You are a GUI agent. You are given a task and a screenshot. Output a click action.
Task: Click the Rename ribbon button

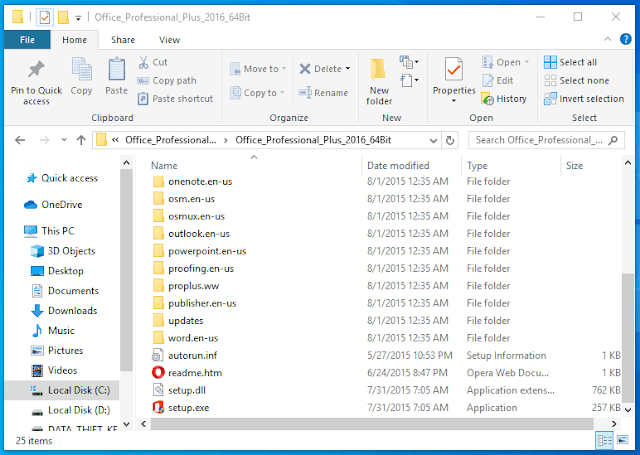(x=323, y=93)
